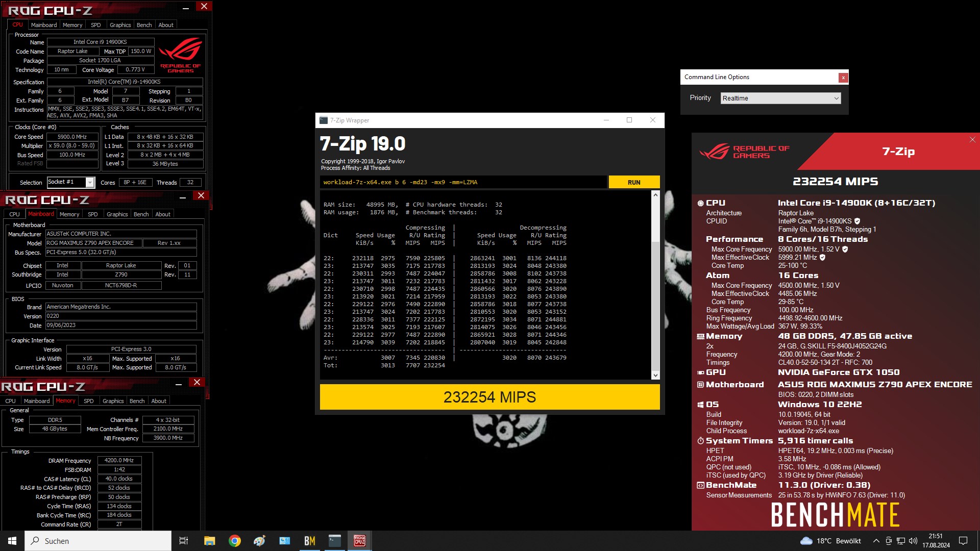Click the Memory section icon in BenchMate panel
This screenshot has height=551, width=980.
(700, 336)
